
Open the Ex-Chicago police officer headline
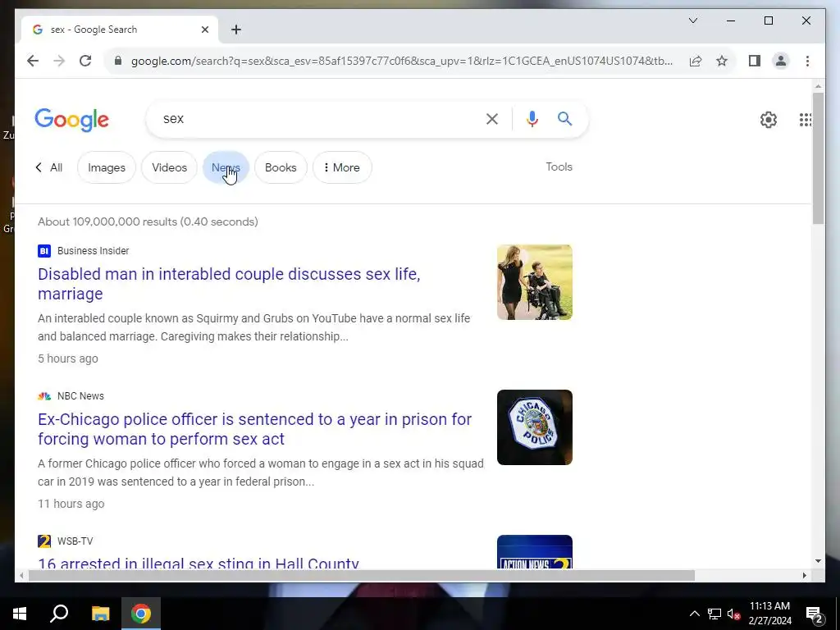pos(254,428)
